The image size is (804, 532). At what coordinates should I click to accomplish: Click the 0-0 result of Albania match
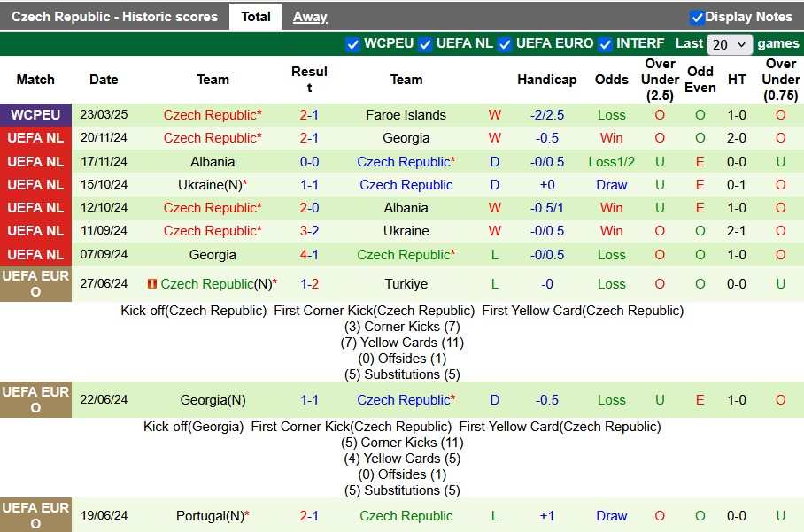[309, 162]
